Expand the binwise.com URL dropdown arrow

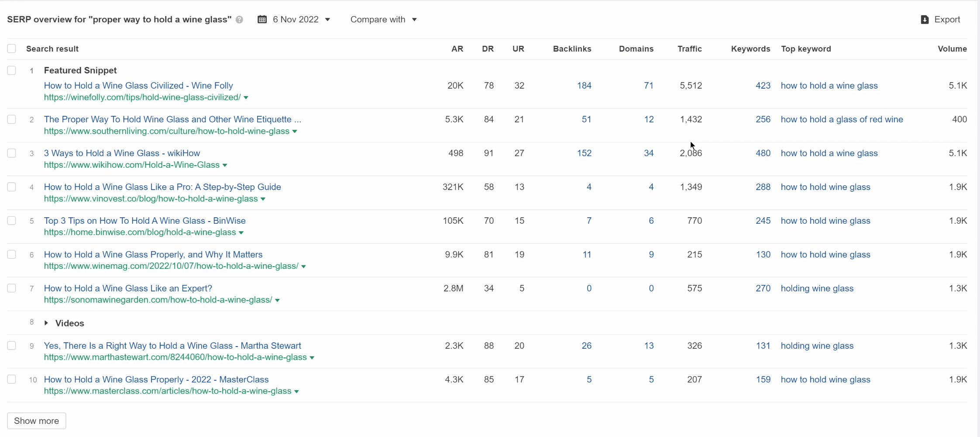(x=241, y=232)
